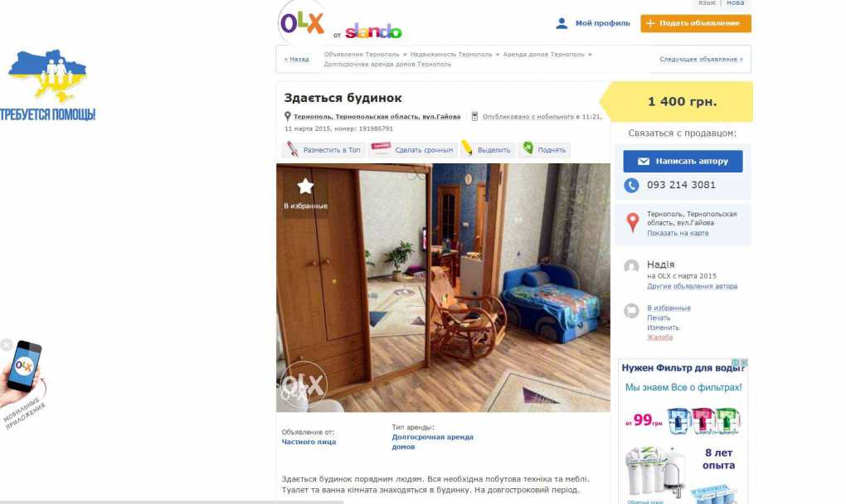The image size is (846, 504).
Task: Select Сделать срочным option
Action: (412, 150)
